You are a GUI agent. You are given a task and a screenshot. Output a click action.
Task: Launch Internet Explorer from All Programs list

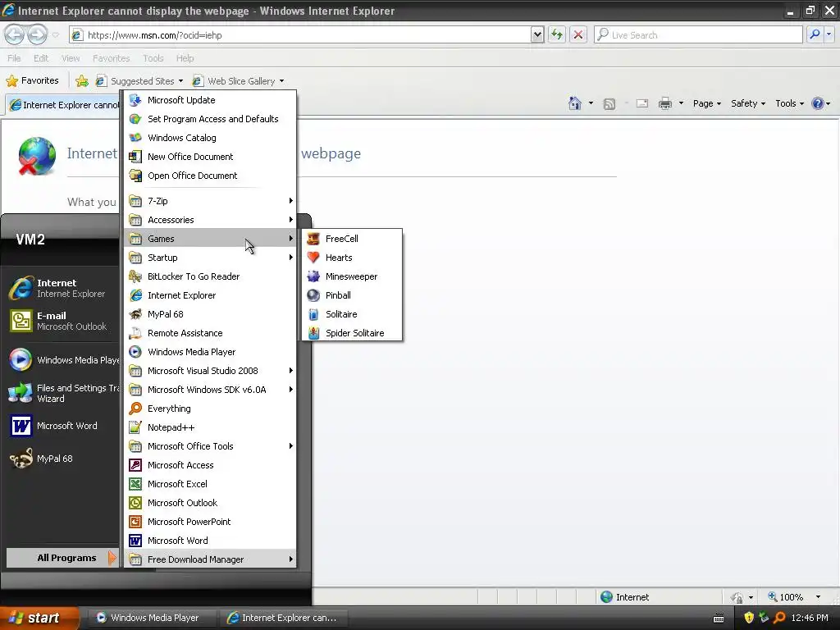[x=210, y=295]
